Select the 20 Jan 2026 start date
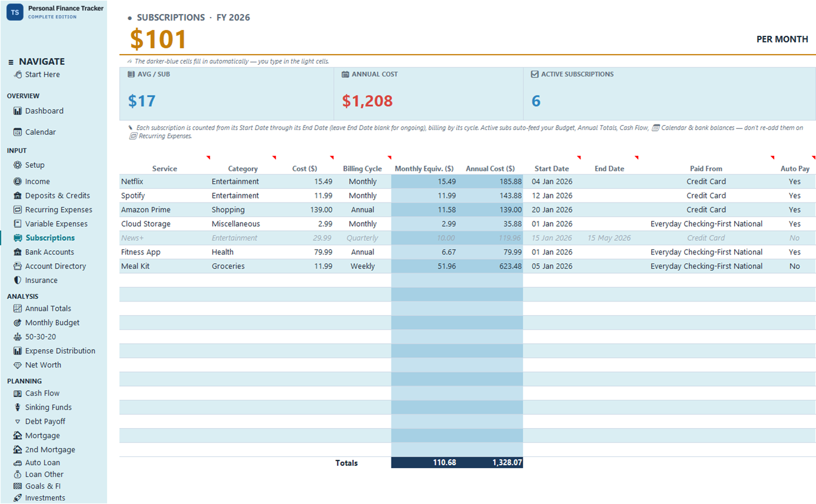Image resolution: width=816 pixels, height=504 pixels. tap(552, 210)
